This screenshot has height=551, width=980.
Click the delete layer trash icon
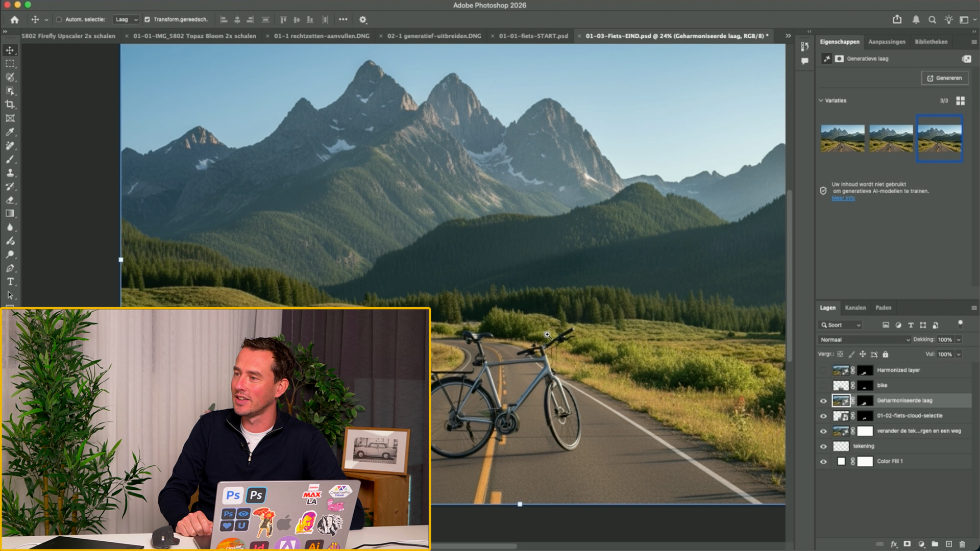coord(962,544)
